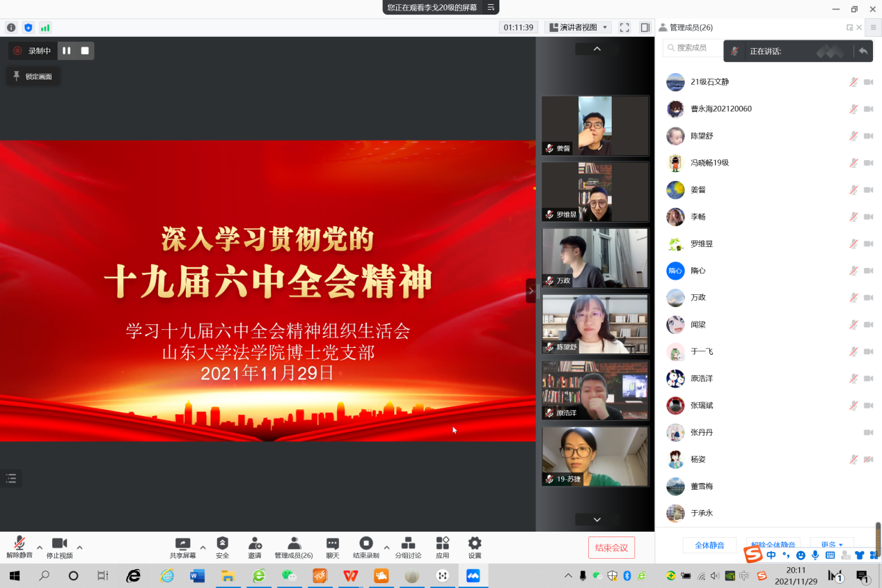Screen dimensions: 882x588
Task: Click the 邀请 invite icon
Action: coord(255,547)
